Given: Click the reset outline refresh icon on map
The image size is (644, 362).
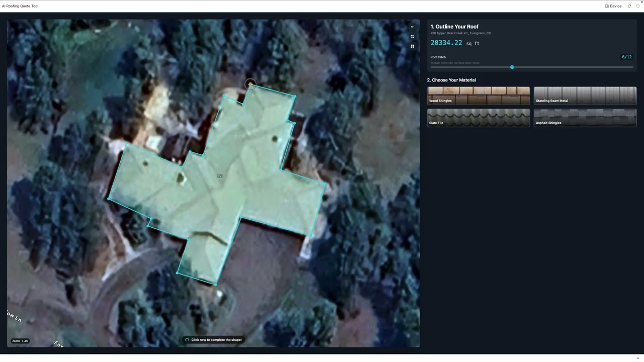Looking at the screenshot, I should tap(412, 36).
